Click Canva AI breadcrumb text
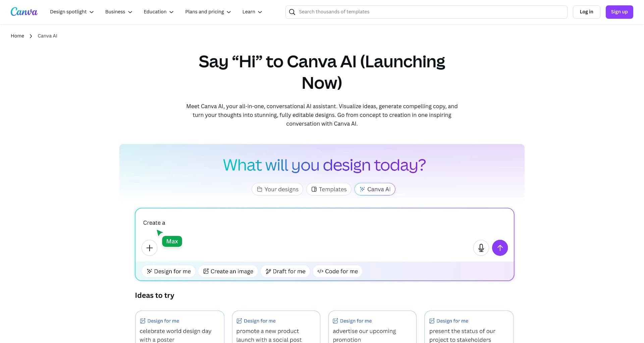This screenshot has height=343, width=644. click(x=47, y=36)
